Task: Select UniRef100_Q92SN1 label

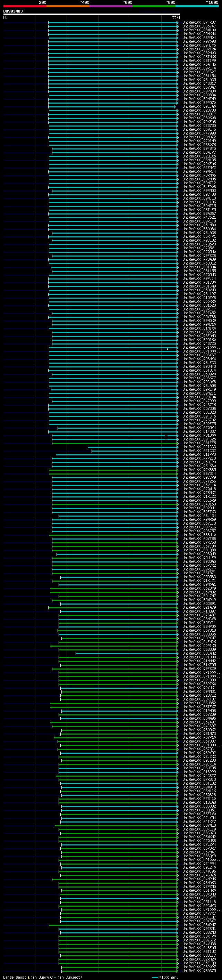Action: [199, 929]
